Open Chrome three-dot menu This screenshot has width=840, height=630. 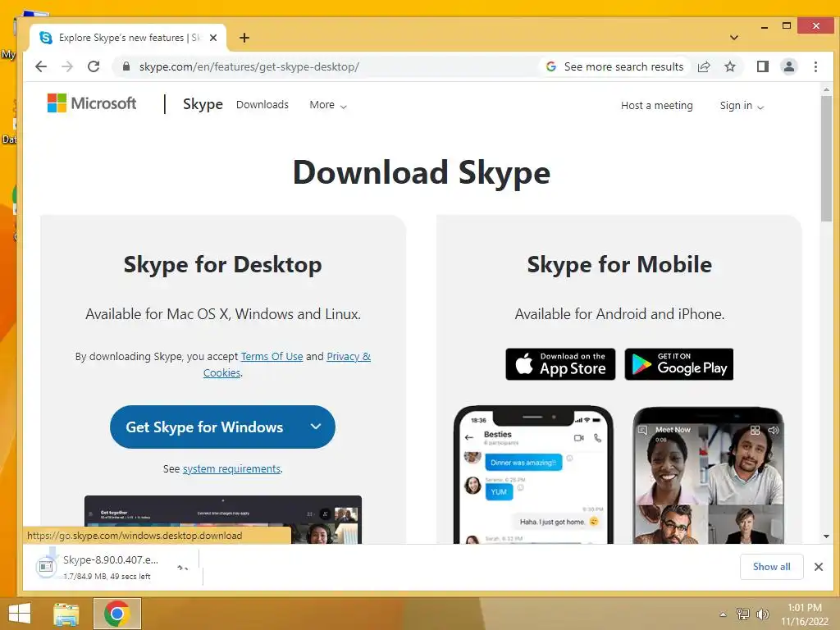pyautogui.click(x=815, y=66)
